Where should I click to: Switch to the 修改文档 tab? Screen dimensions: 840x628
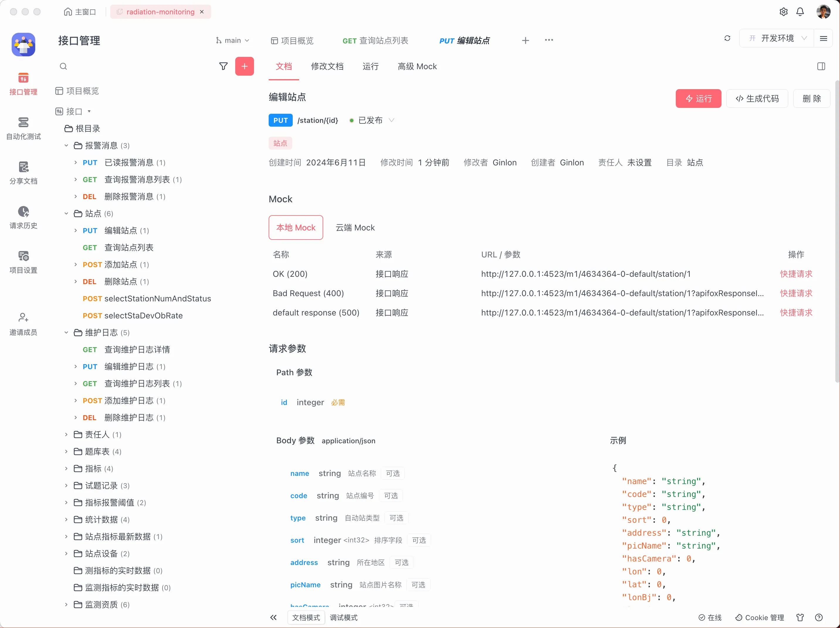[327, 67]
